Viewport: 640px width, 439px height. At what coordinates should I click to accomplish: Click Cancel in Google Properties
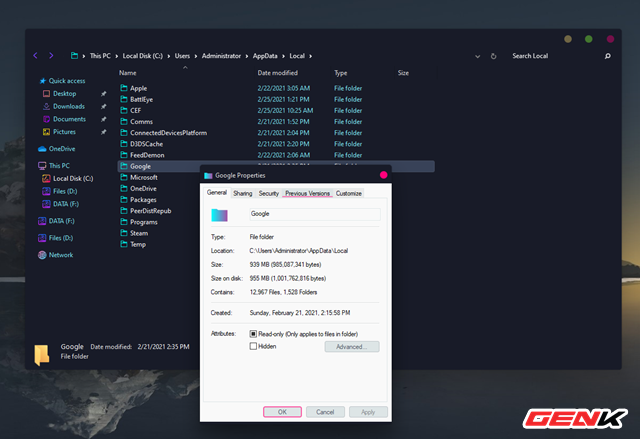325,412
